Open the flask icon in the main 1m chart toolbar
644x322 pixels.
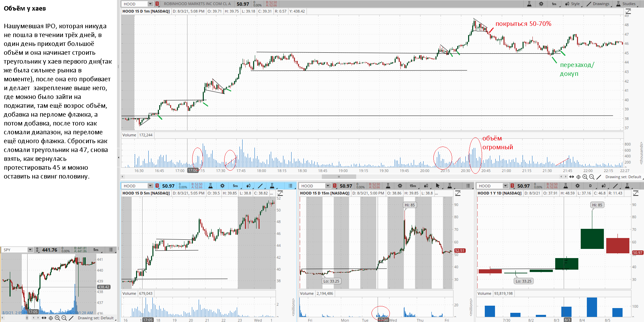[529, 4]
